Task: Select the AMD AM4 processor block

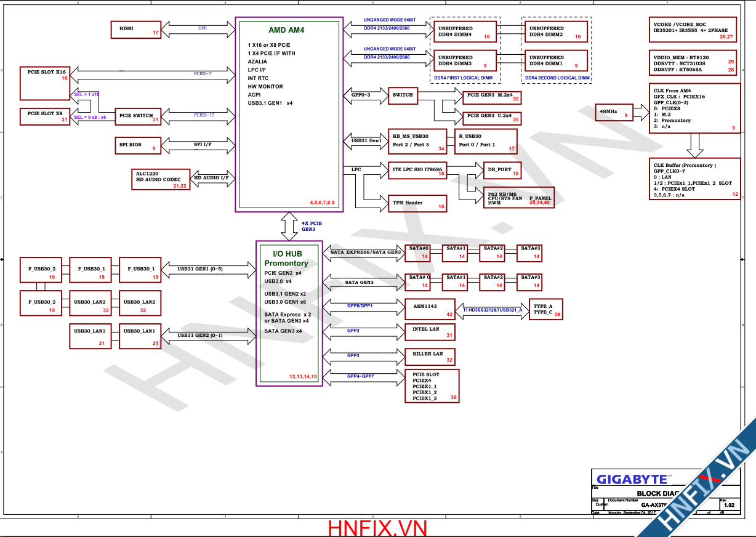Action: (x=287, y=115)
